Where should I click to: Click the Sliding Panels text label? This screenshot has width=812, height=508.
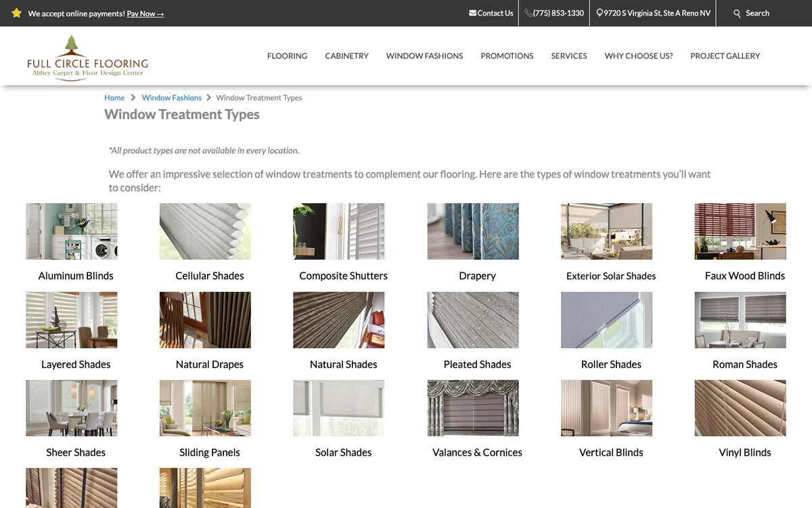click(210, 452)
